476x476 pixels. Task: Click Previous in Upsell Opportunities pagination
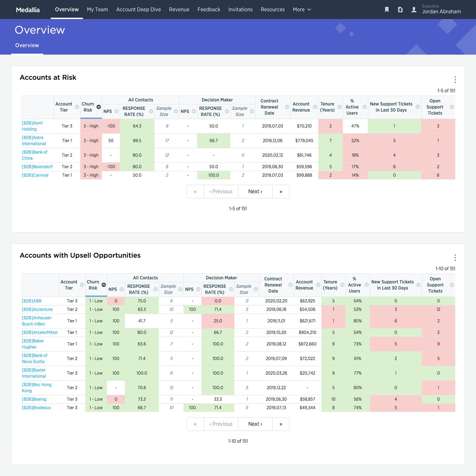pyautogui.click(x=221, y=424)
